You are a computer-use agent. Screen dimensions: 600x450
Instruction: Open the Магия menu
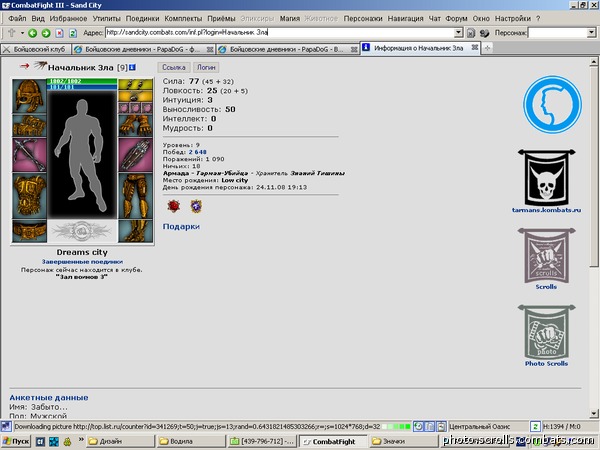point(290,18)
